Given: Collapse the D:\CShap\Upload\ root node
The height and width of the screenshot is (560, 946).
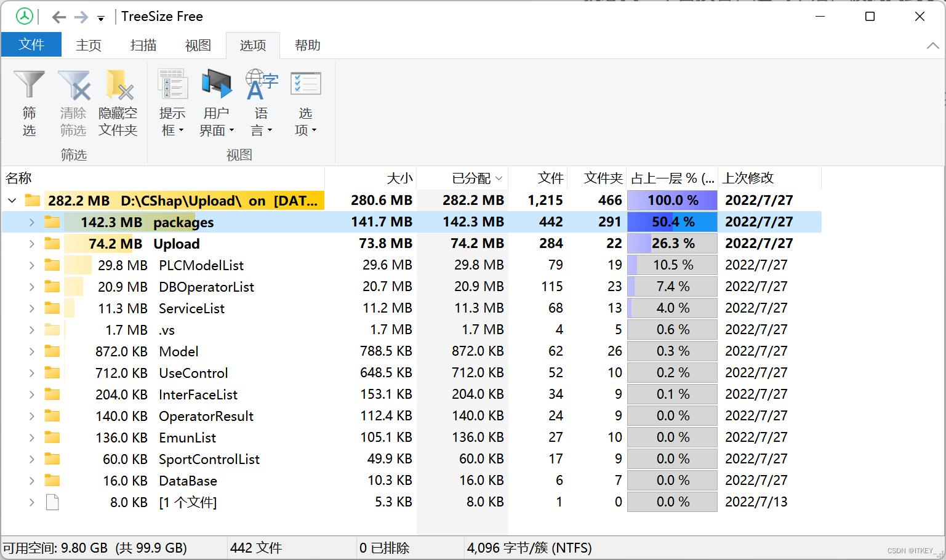Looking at the screenshot, I should [12, 201].
